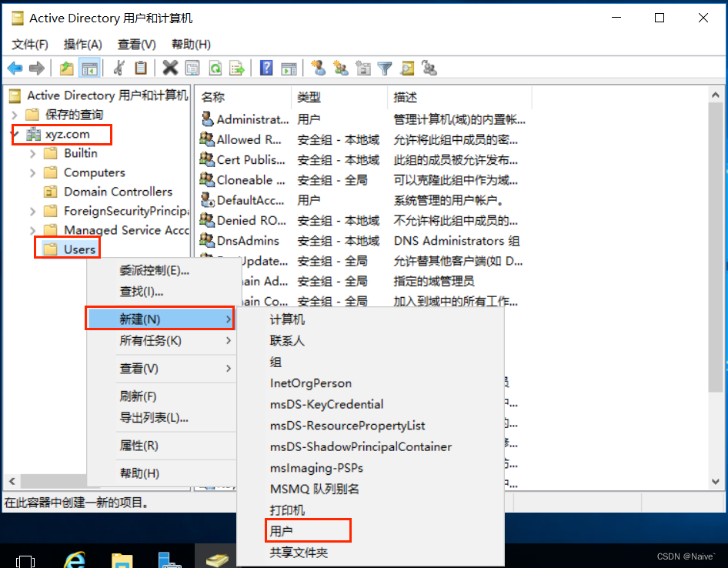Expand the Managed Service Accounts chevron
The height and width of the screenshot is (568, 728).
pyautogui.click(x=32, y=230)
